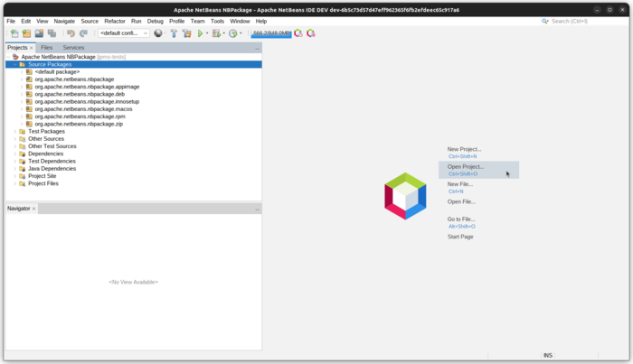This screenshot has width=633, height=364.
Task: Close the Projects tab
Action: point(31,48)
